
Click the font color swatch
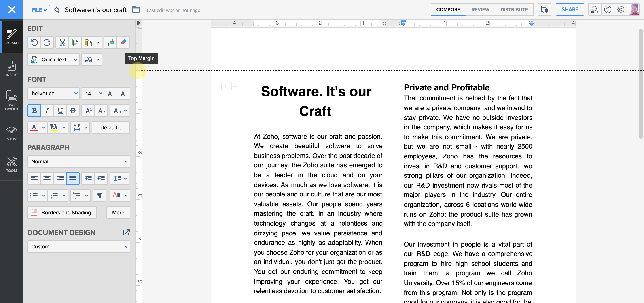click(34, 128)
